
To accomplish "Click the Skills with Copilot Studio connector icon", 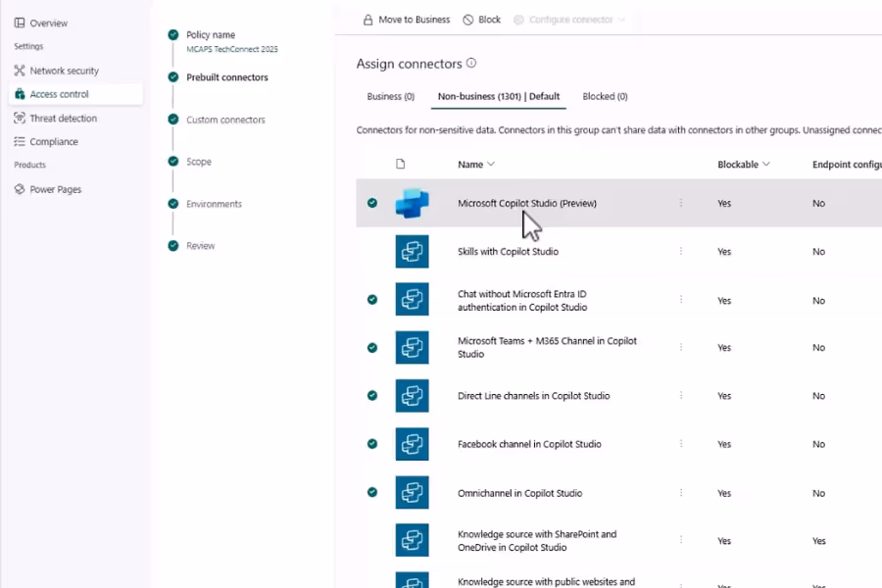I will click(412, 252).
